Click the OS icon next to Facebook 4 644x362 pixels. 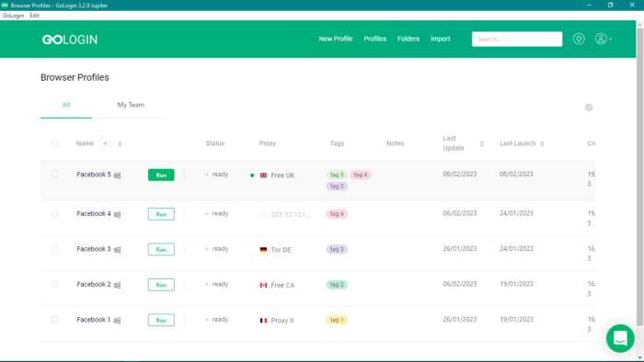point(117,214)
